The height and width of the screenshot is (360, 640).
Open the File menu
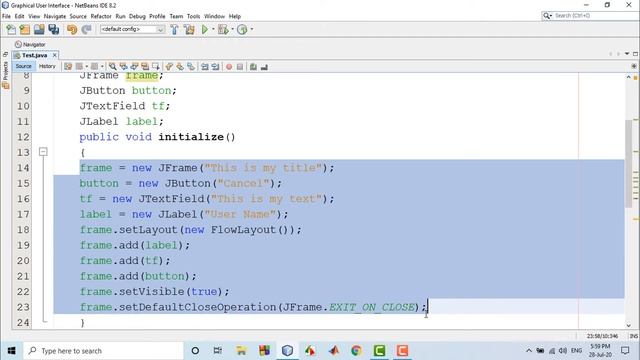tap(6, 16)
